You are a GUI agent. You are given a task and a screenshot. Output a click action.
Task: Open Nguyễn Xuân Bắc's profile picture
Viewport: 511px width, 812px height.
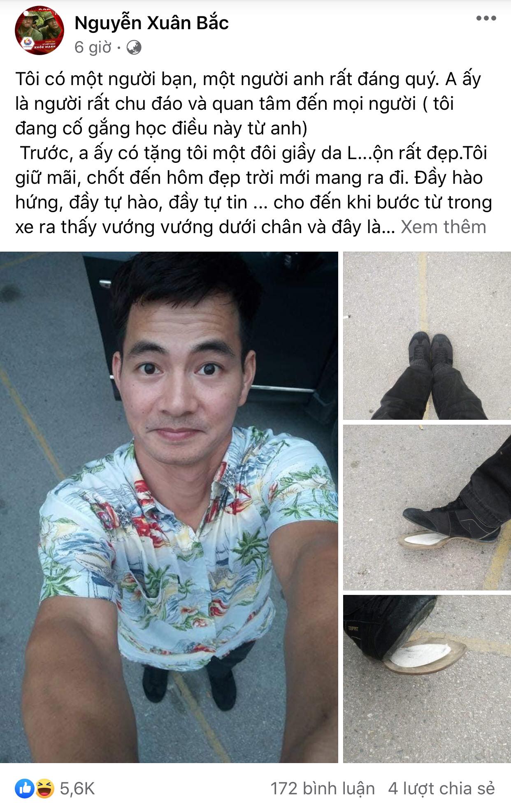[39, 30]
